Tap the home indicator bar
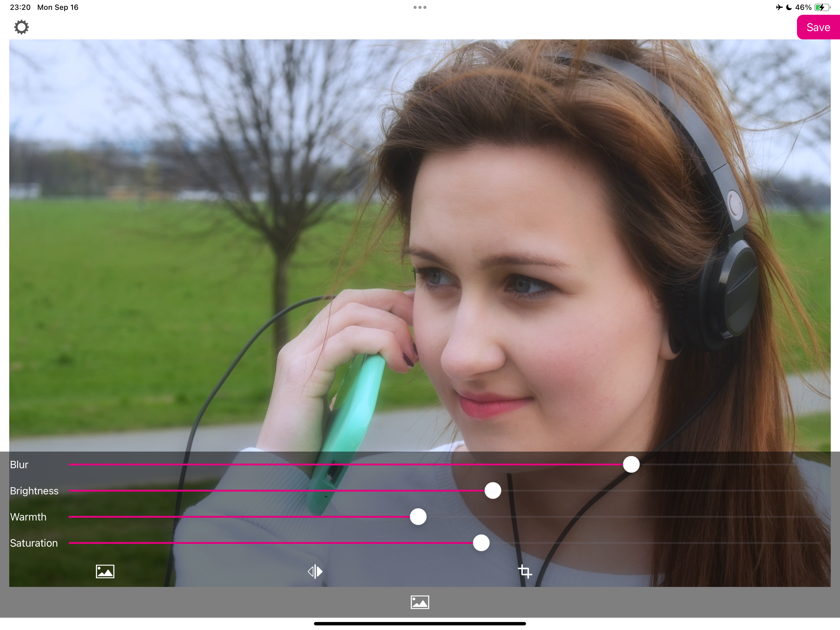 (420, 624)
